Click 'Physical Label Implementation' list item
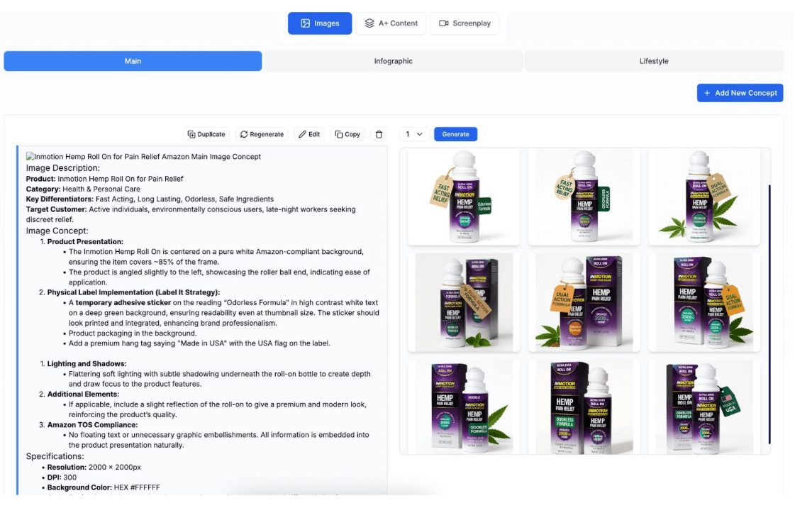Viewport: 812px width, 508px height. (x=133, y=292)
